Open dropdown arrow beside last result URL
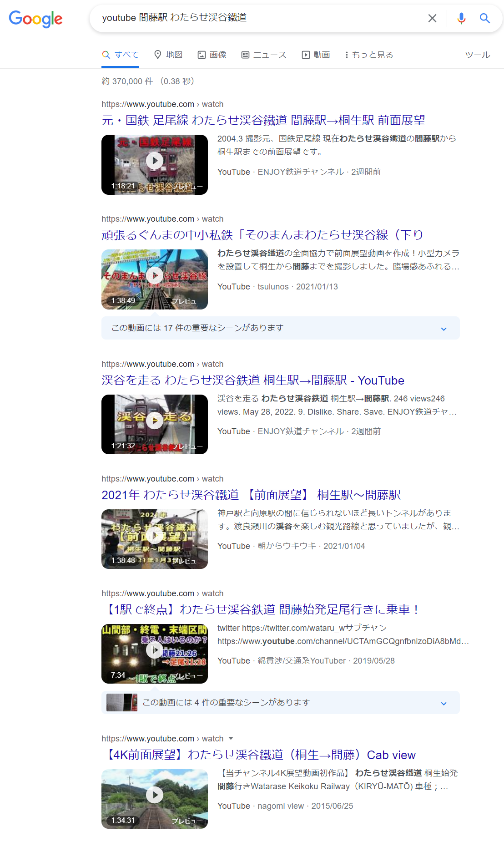Image resolution: width=504 pixels, height=842 pixels. click(231, 738)
